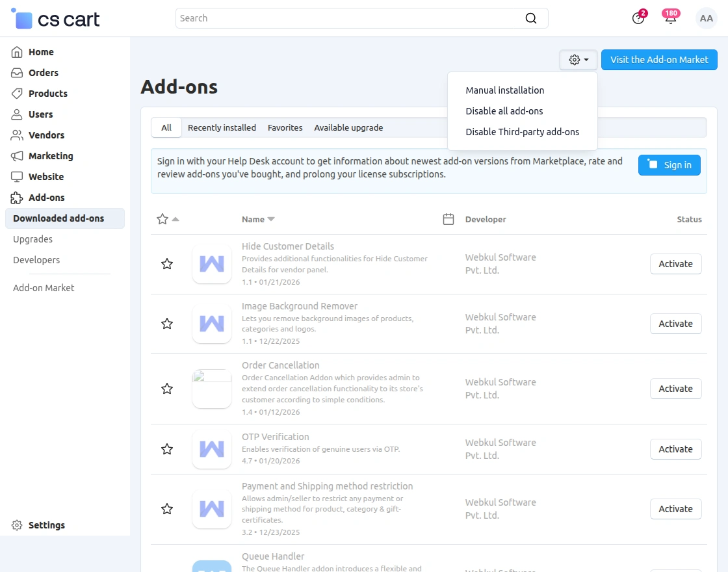Open the AA user avatar menu
The height and width of the screenshot is (572, 728).
pos(706,18)
